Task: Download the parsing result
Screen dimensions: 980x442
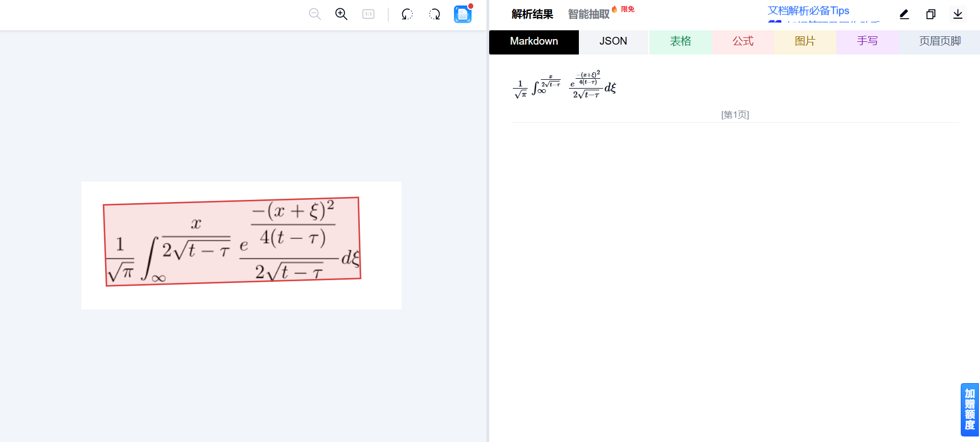Action: pyautogui.click(x=958, y=14)
